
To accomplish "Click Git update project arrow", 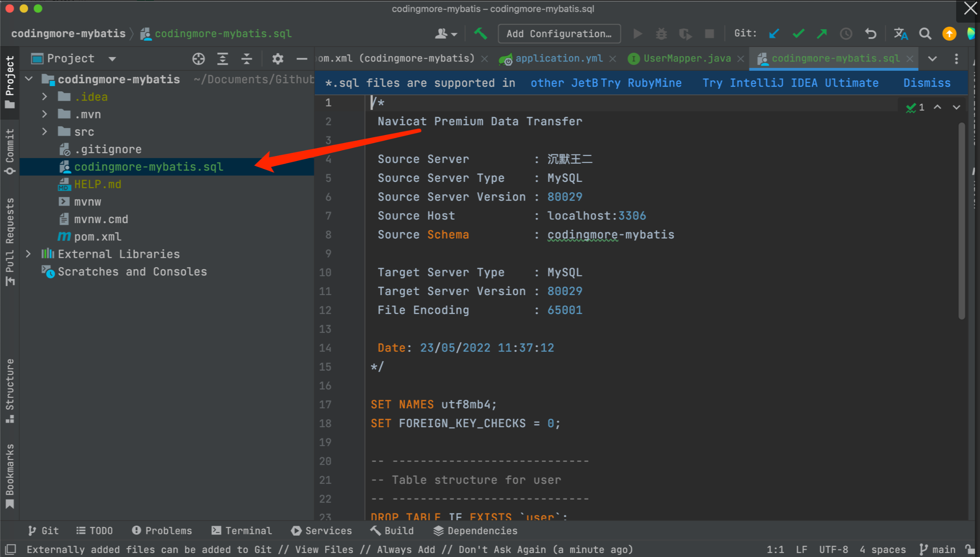I will coord(774,34).
